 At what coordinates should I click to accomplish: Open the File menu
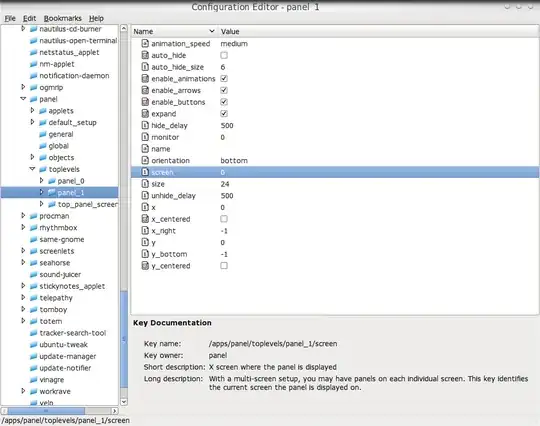click(x=10, y=18)
